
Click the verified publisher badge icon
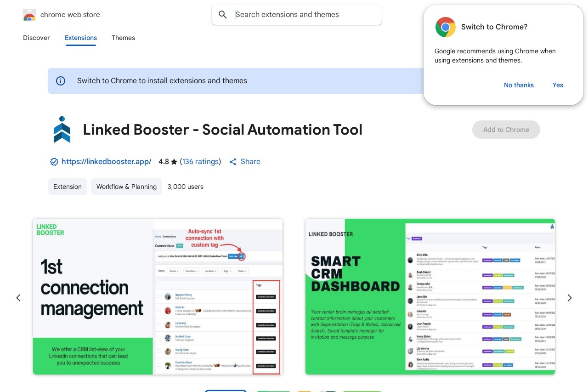54,162
